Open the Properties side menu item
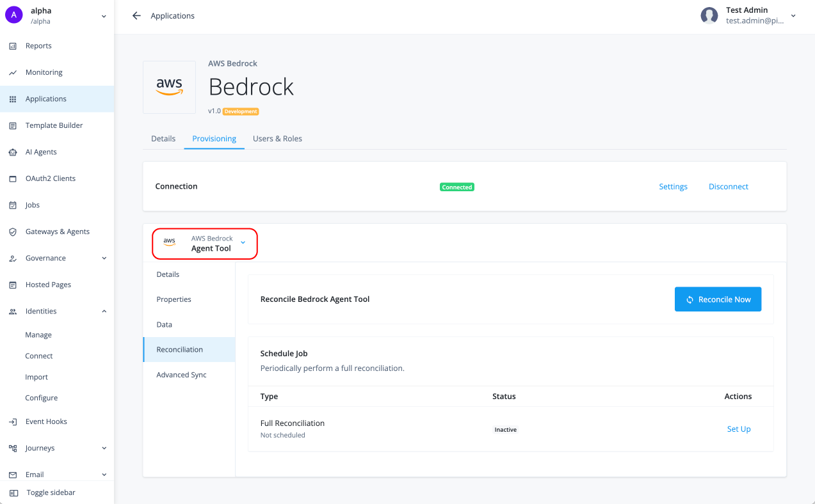Viewport: 815px width, 504px height. click(189, 299)
